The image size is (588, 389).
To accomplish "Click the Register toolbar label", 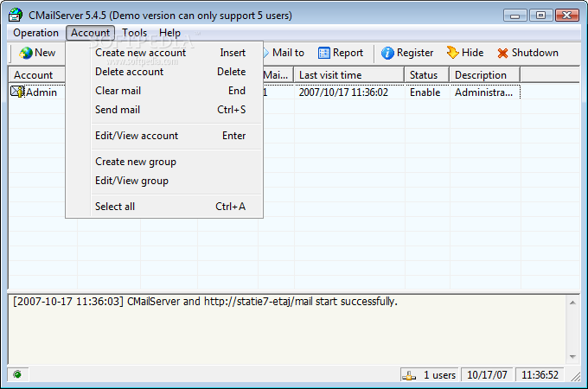I will pyautogui.click(x=415, y=53).
